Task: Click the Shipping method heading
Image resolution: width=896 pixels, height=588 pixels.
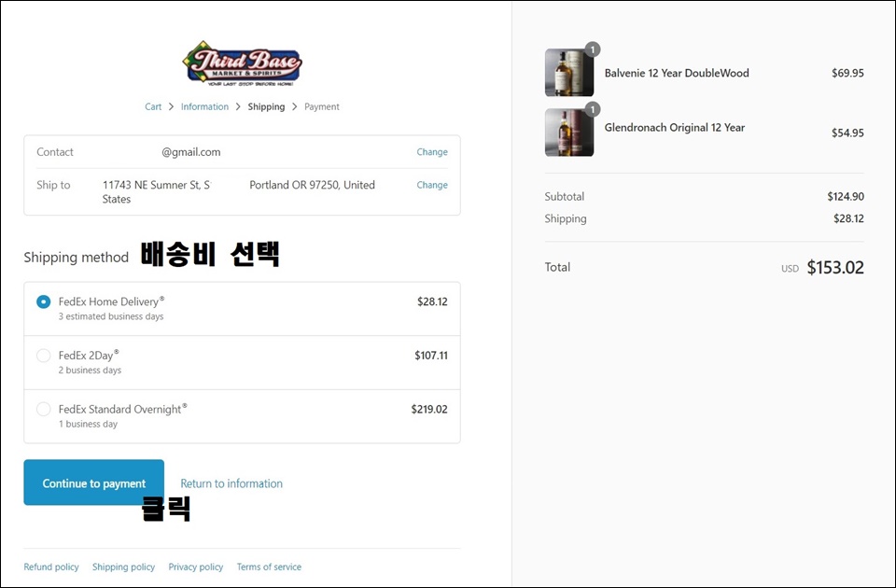Action: (76, 258)
